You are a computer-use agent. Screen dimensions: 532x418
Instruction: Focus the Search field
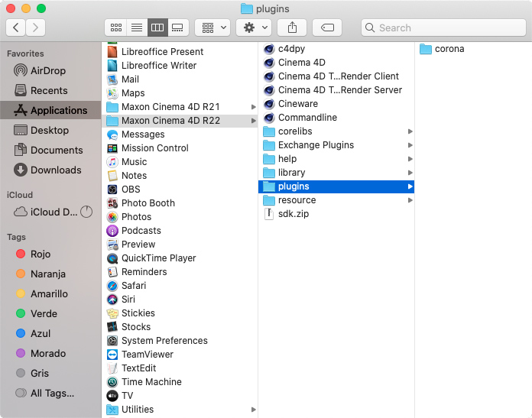click(443, 28)
